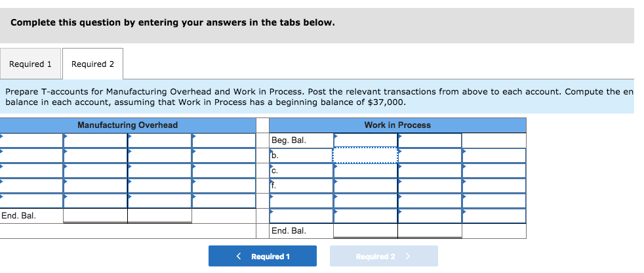Viewport: 644px width, 273px height.
Task: Click the debit amount cell beside 'c.'
Action: tap(365, 171)
